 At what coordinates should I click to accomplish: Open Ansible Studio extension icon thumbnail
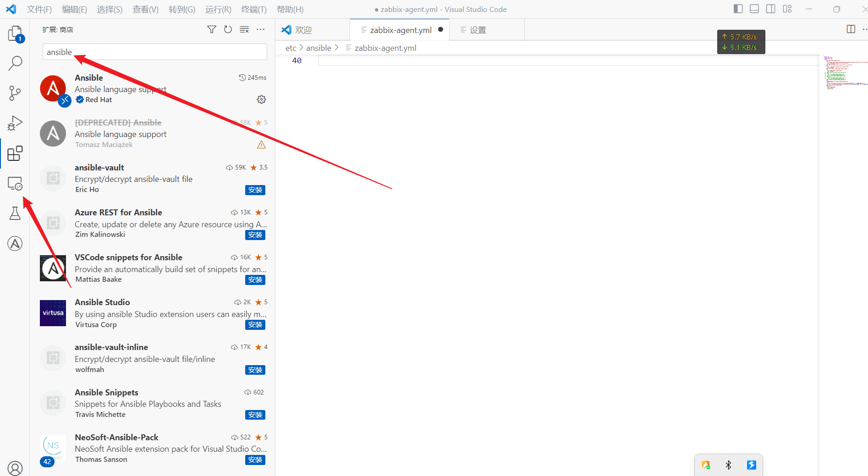pos(53,313)
